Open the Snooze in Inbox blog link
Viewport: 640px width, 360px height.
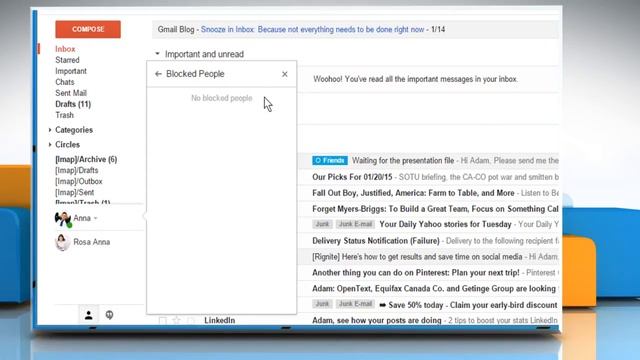(312, 29)
